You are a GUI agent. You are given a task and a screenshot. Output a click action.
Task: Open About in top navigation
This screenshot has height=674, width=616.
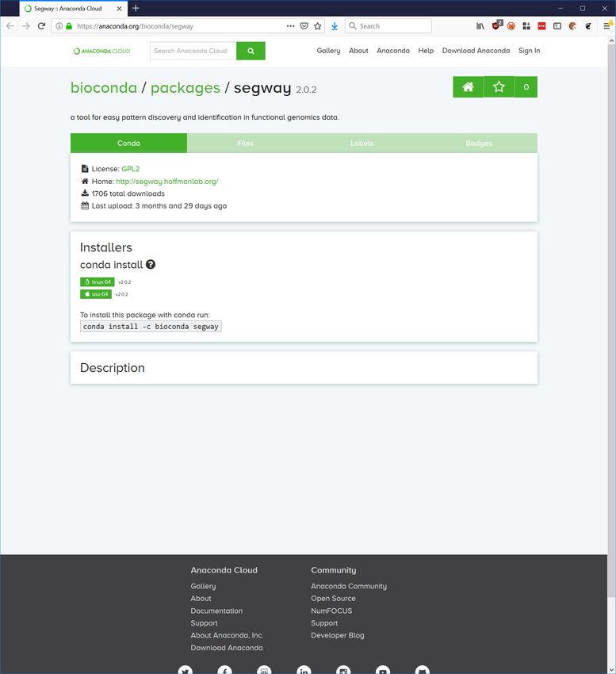358,51
